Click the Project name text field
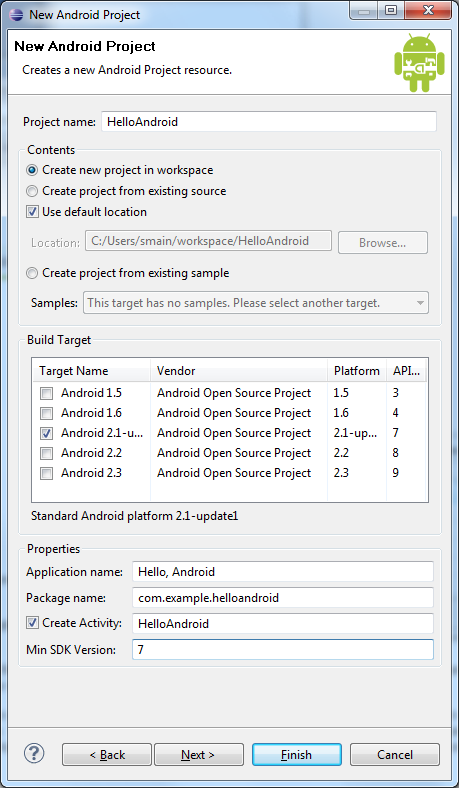Screen dimensions: 459x788 [x=269, y=122]
